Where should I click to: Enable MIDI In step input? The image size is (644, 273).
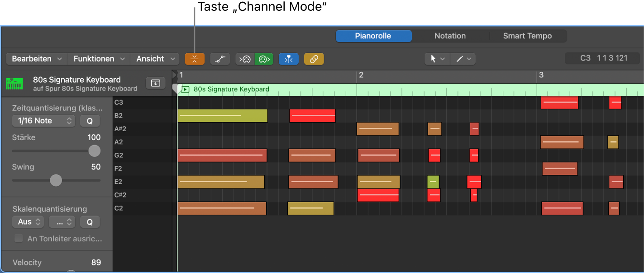tap(245, 59)
